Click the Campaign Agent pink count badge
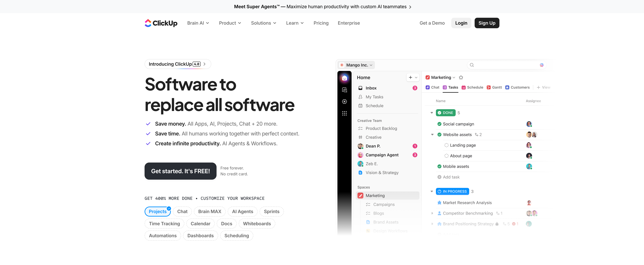This screenshot has height=265, width=644. (x=415, y=155)
